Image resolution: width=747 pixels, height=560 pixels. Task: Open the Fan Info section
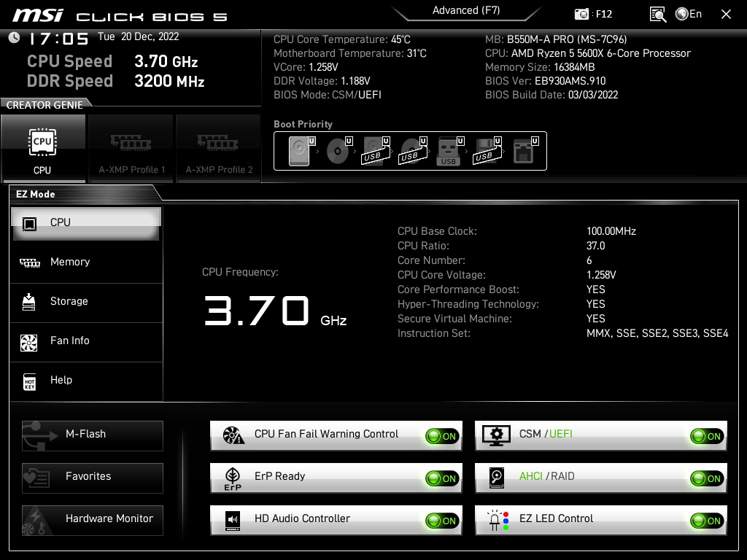pyautogui.click(x=86, y=341)
